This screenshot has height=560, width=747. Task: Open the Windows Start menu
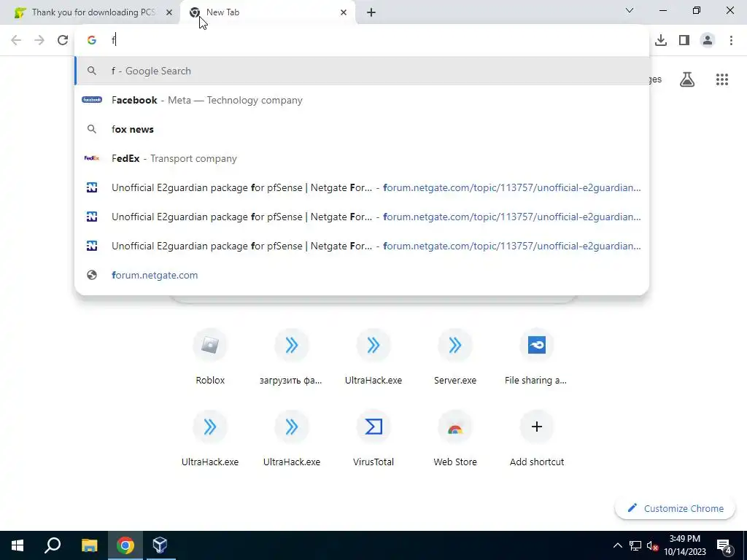pyautogui.click(x=18, y=545)
